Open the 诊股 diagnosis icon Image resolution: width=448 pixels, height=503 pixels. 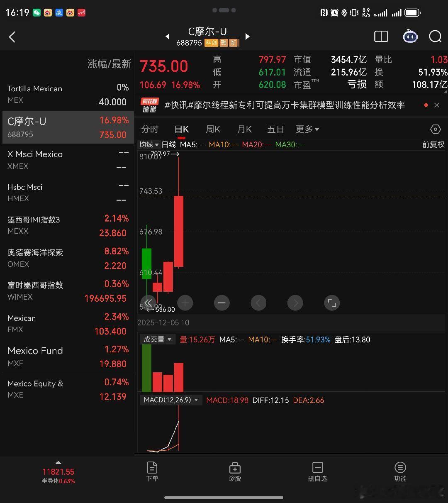235,471
